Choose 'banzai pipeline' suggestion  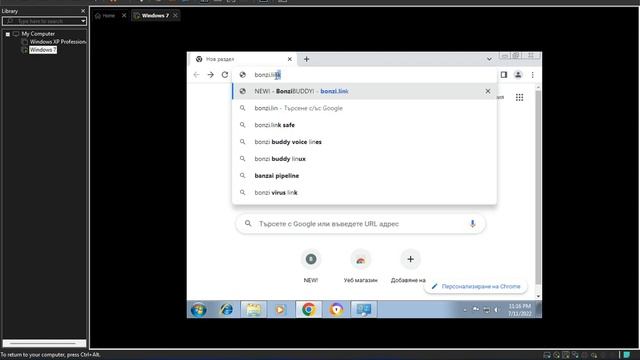click(364, 176)
